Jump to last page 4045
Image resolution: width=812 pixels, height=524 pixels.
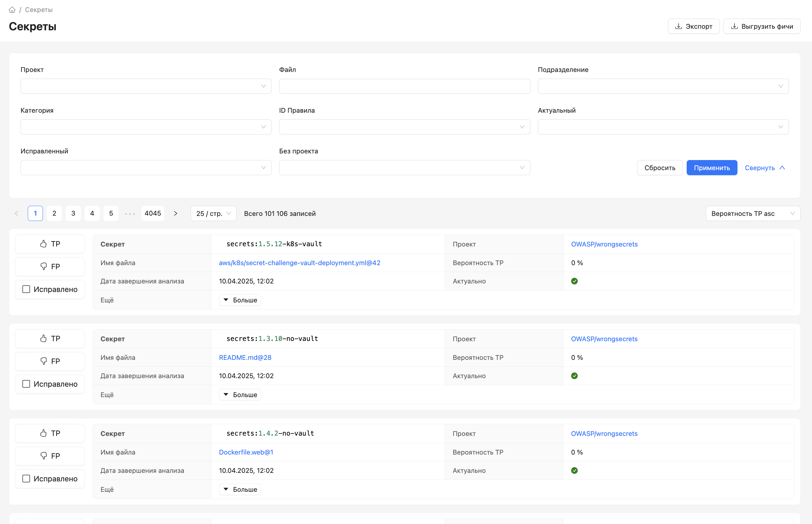153,213
